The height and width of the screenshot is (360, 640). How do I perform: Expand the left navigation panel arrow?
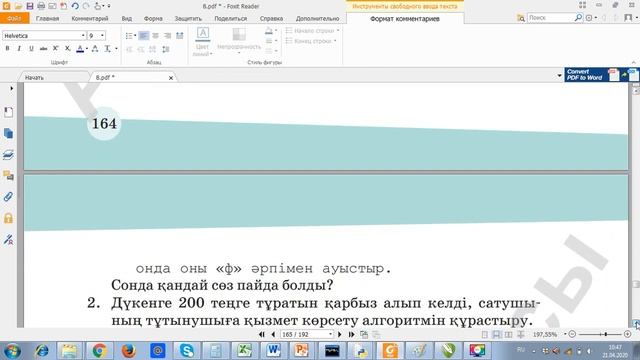(11, 88)
